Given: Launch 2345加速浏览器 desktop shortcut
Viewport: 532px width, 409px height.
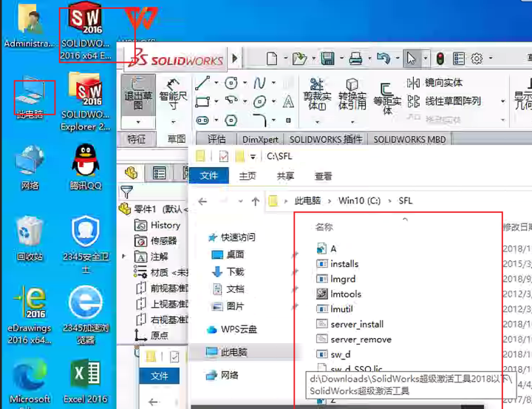Looking at the screenshot, I should 86,315.
